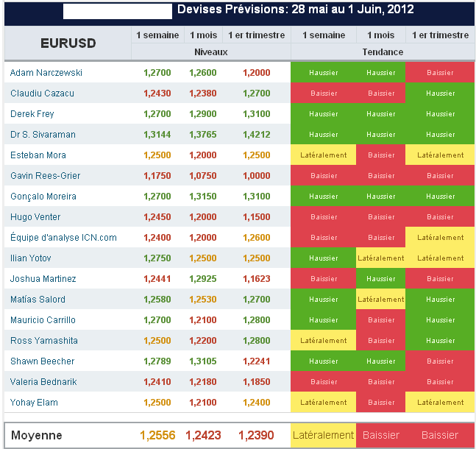Click Ilian Yotov's 1,2750 level
Screen dimensions: 476x449
[x=157, y=258]
